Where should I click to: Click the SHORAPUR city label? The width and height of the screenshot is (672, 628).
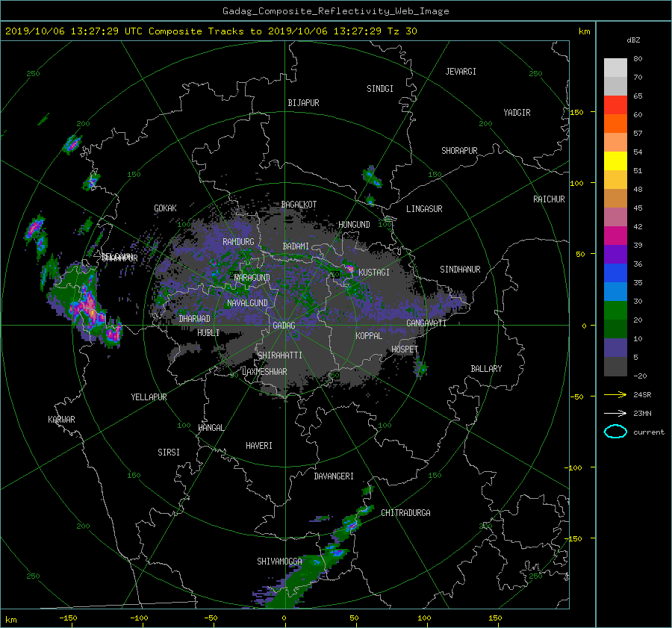[x=459, y=151]
